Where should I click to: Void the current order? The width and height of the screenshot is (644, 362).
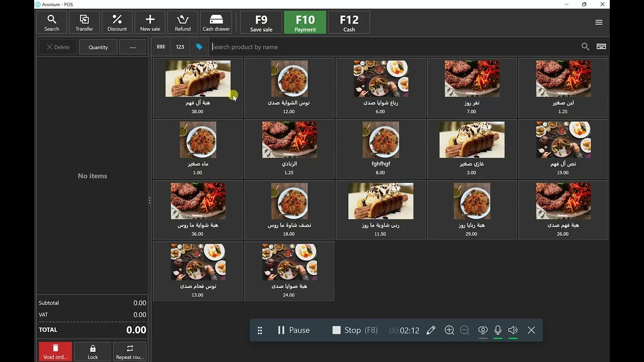click(x=55, y=351)
